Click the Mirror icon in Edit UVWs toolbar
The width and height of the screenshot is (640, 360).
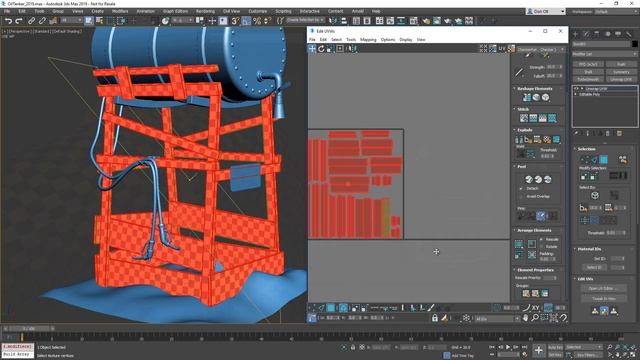(x=353, y=49)
